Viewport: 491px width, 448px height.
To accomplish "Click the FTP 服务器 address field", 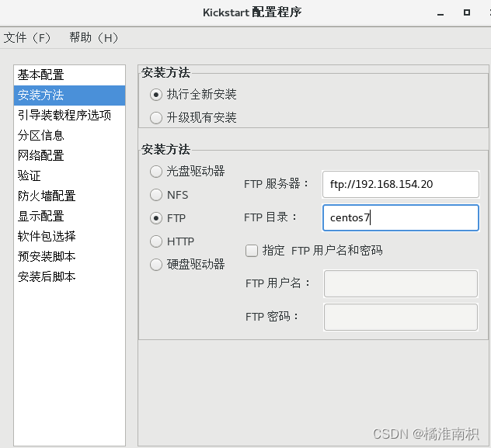I will tap(401, 184).
